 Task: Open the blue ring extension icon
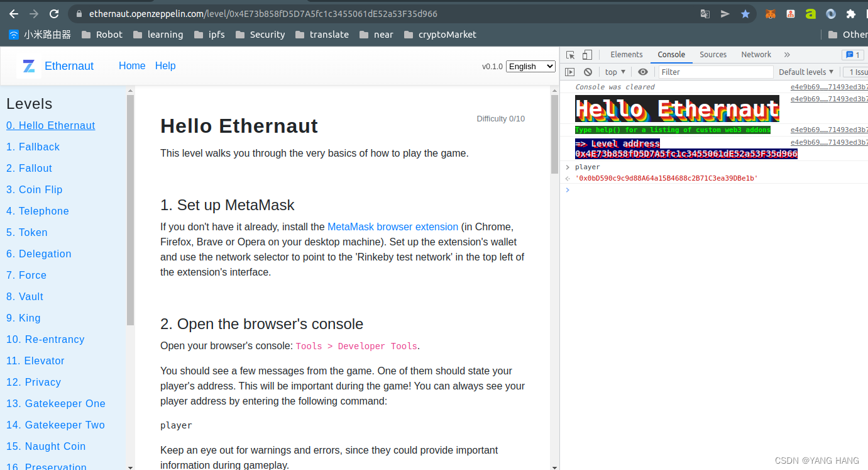pos(831,14)
